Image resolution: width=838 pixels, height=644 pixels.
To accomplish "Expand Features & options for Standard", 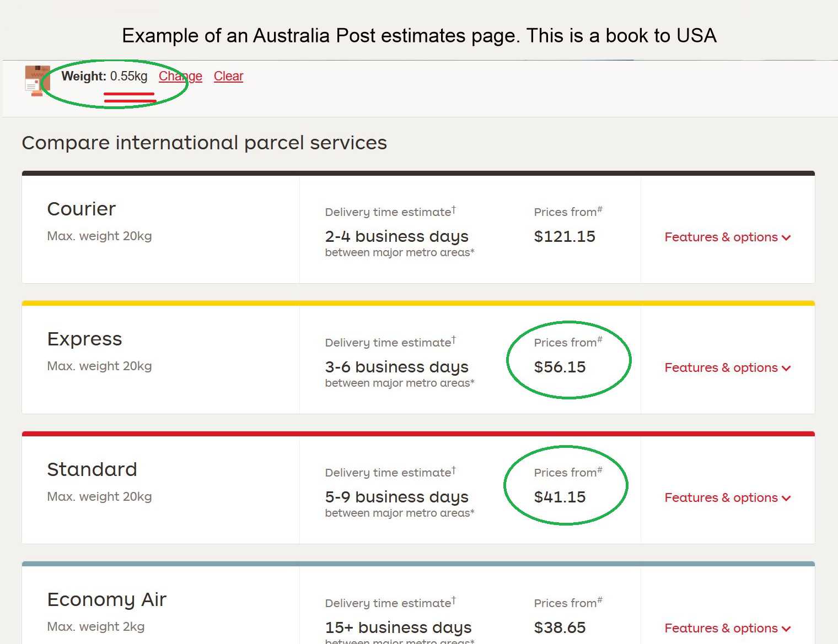I will tap(728, 497).
